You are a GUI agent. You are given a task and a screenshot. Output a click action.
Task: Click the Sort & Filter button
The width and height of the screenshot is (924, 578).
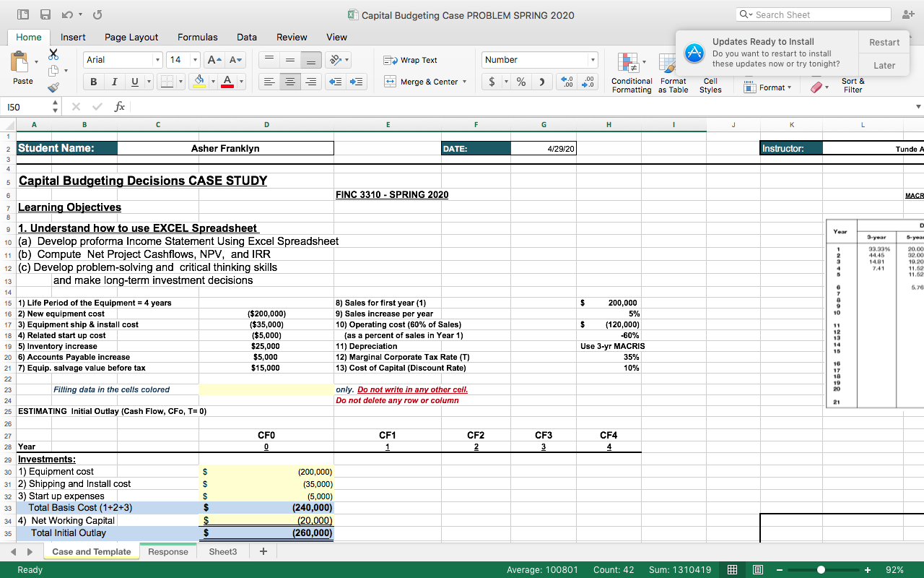(x=853, y=85)
